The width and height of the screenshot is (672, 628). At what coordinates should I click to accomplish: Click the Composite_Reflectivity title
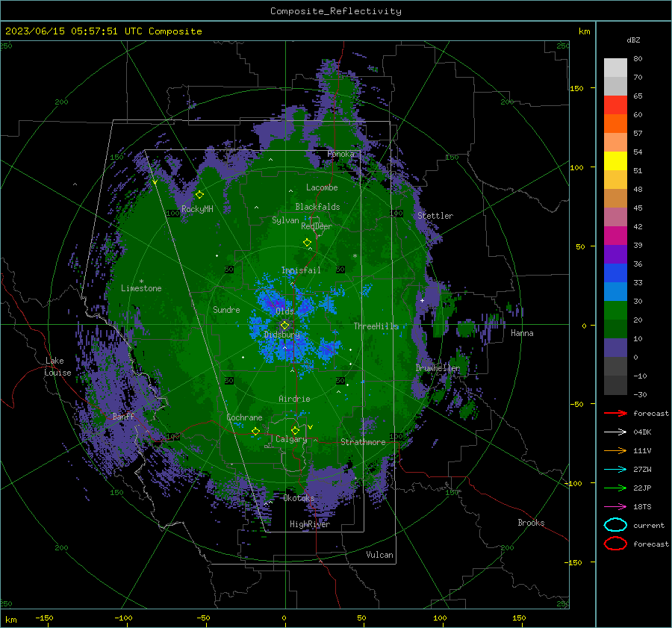(x=336, y=11)
